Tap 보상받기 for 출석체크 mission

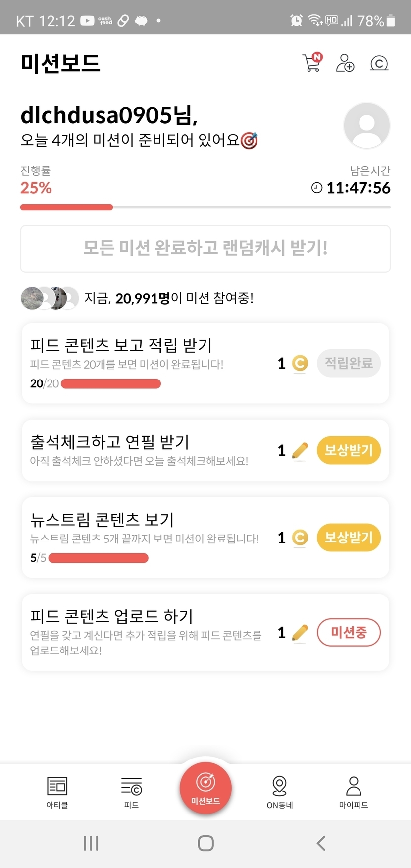(349, 450)
